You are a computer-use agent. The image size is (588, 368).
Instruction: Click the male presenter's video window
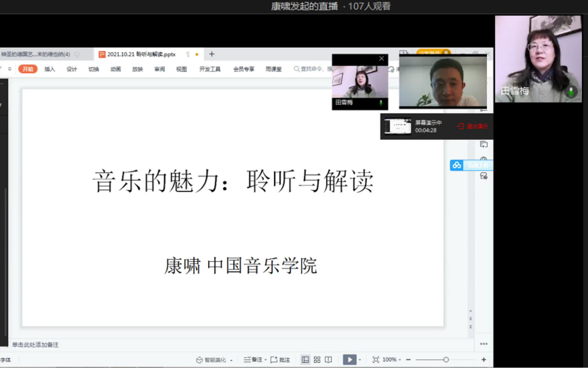[x=443, y=81]
